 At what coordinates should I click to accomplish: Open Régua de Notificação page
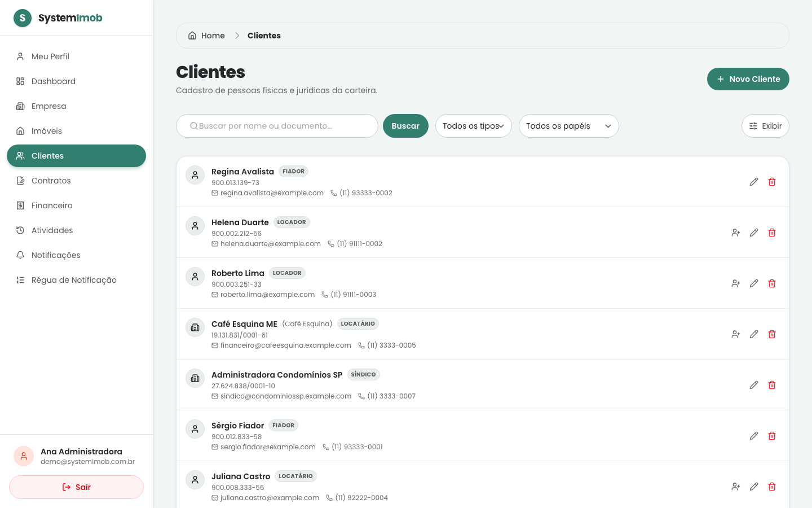(76, 280)
